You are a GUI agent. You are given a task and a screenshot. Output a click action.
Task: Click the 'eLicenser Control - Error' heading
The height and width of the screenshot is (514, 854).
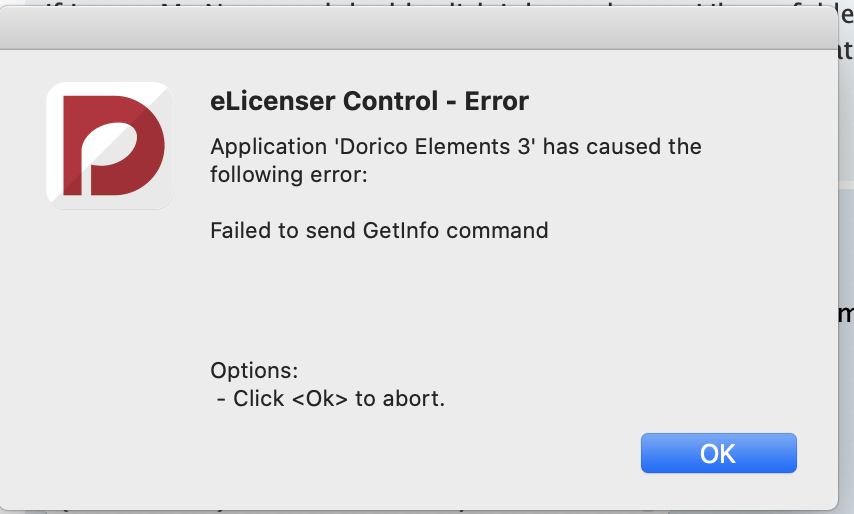(369, 101)
